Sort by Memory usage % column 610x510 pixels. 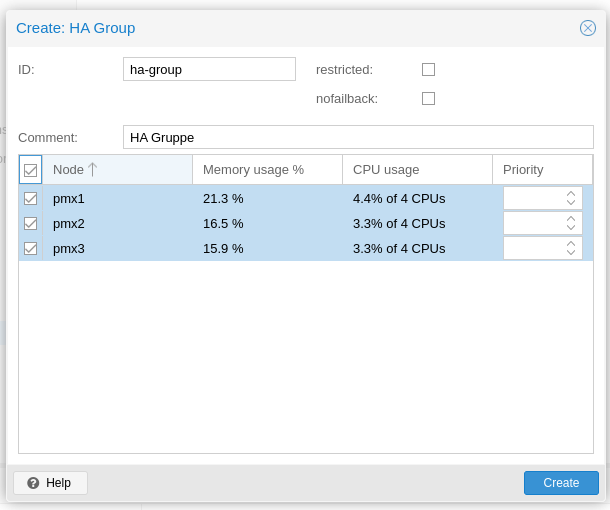click(x=266, y=170)
